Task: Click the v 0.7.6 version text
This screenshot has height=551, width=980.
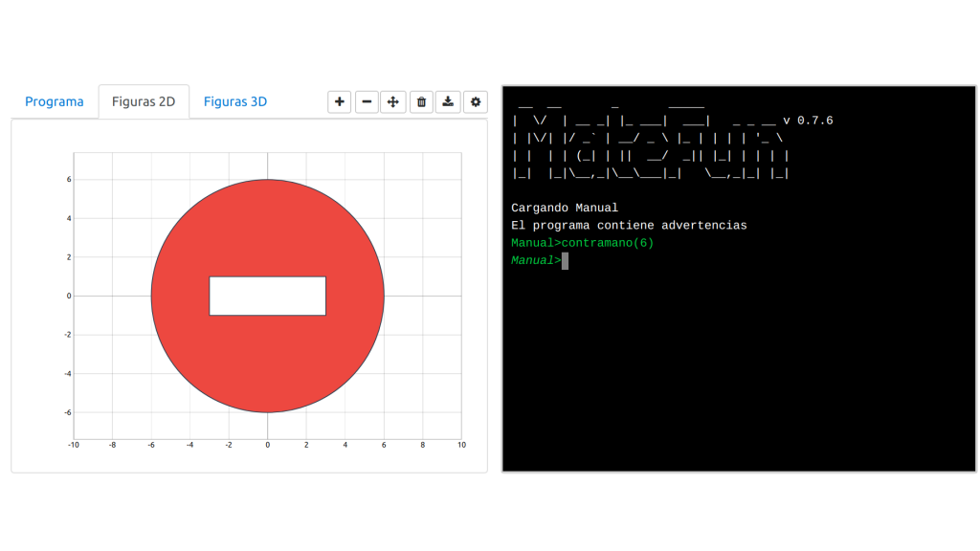Action: [808, 121]
